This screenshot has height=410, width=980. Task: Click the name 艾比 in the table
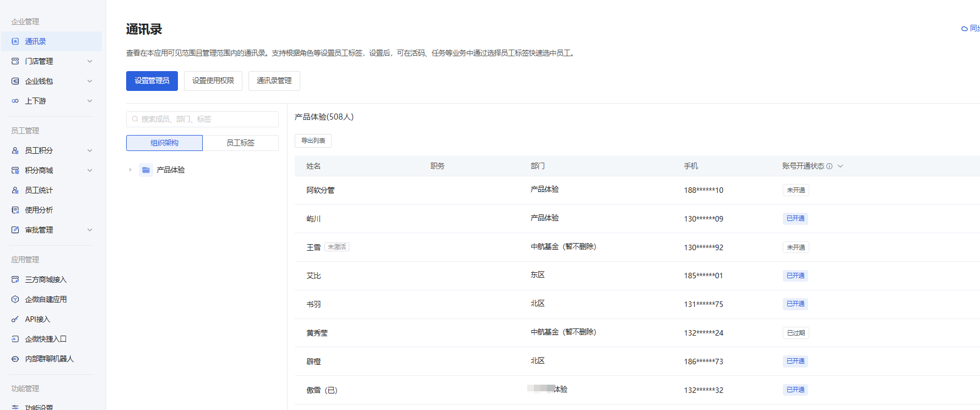(313, 276)
